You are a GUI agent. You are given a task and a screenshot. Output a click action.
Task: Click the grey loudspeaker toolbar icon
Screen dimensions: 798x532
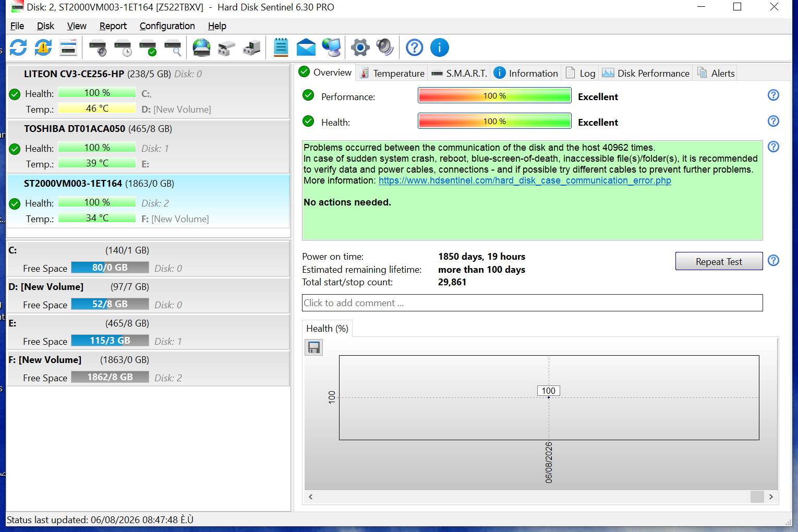click(x=385, y=47)
